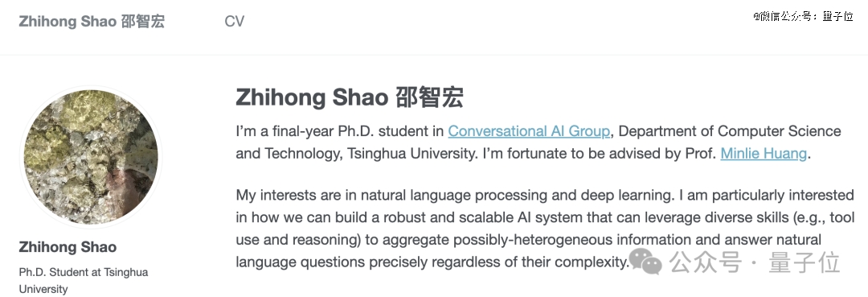The height and width of the screenshot is (297, 868).
Task: Open the Conversational AI Group link
Action: point(529,131)
